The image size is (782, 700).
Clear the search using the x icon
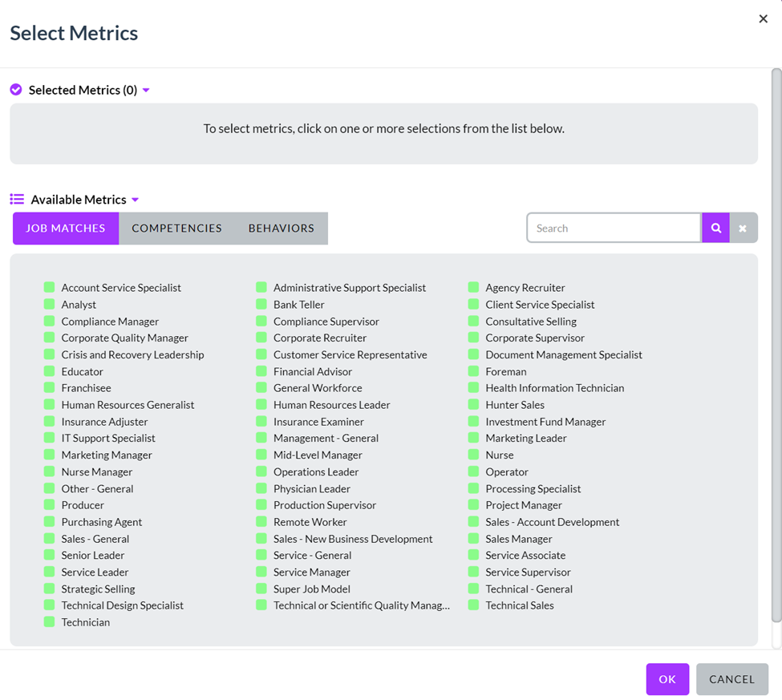744,228
